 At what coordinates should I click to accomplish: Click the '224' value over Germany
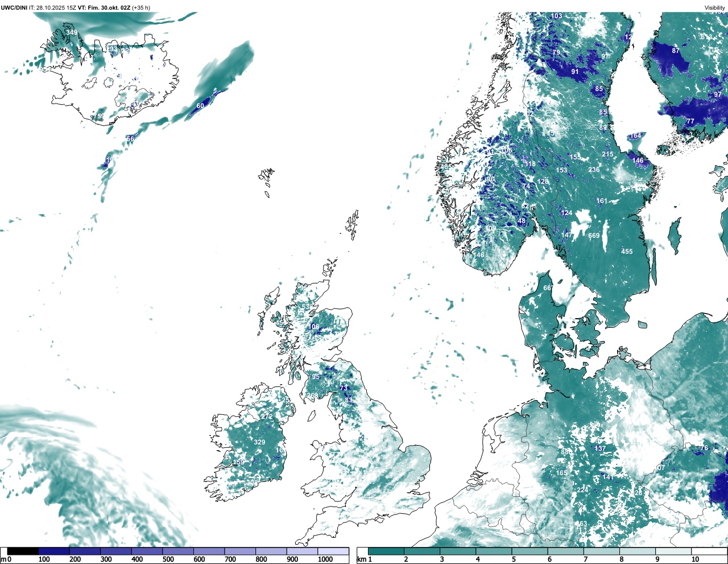[583, 490]
